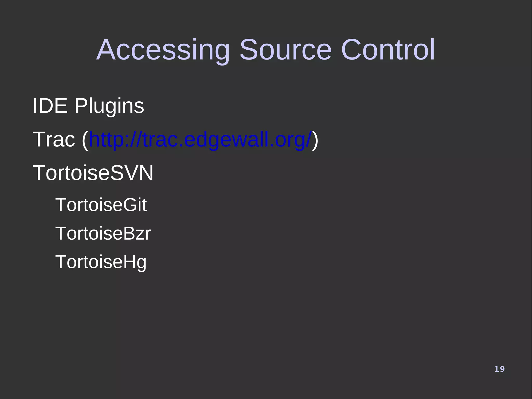Click the word Control in the title
Image resolution: width=532 pixels, height=399 pixels.
pos(388,49)
